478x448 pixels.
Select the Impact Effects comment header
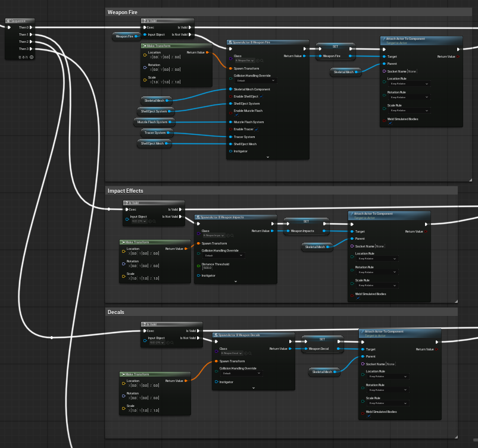(282, 191)
